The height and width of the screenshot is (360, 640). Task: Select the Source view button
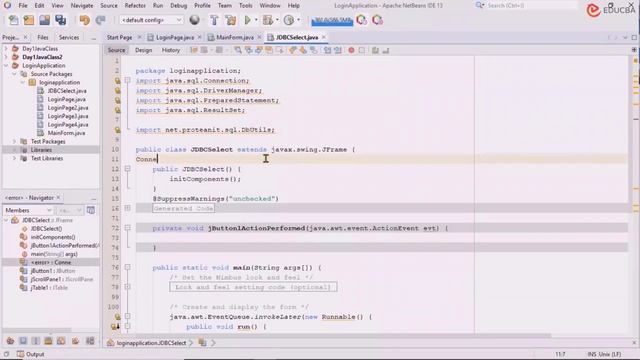click(116, 50)
